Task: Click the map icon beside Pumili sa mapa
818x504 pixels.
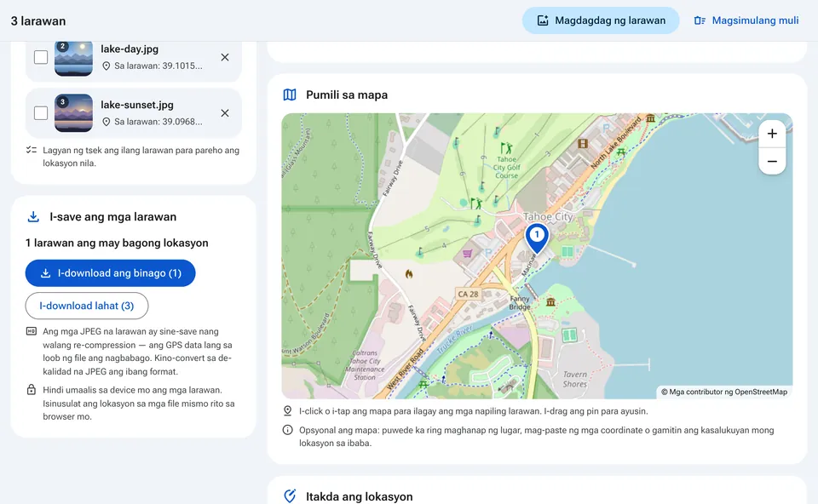Action: click(290, 94)
